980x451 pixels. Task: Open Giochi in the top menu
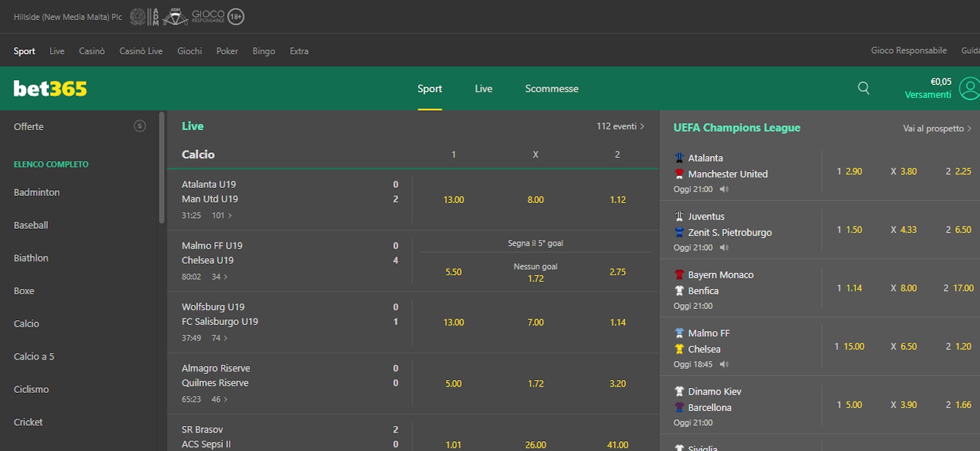click(x=189, y=51)
